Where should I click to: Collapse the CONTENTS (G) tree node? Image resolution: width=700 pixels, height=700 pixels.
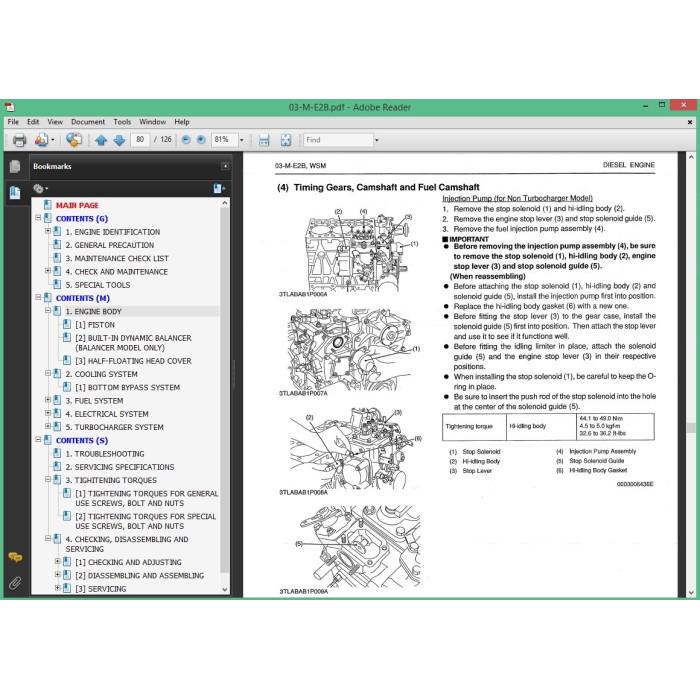click(x=38, y=218)
